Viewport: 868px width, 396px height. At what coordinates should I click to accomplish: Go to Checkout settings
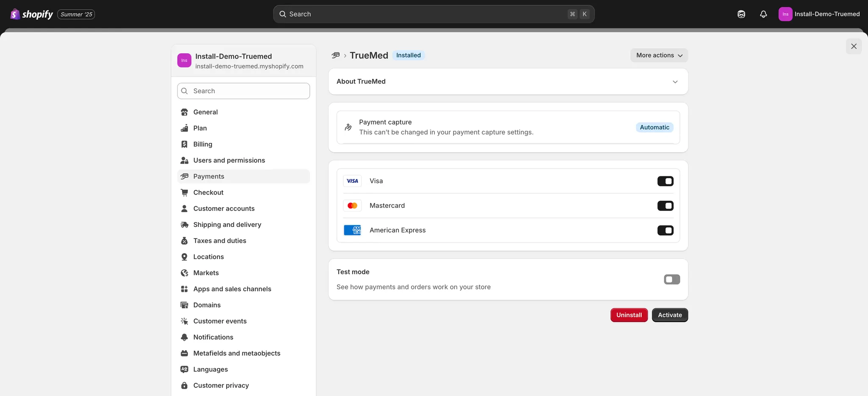coord(208,192)
